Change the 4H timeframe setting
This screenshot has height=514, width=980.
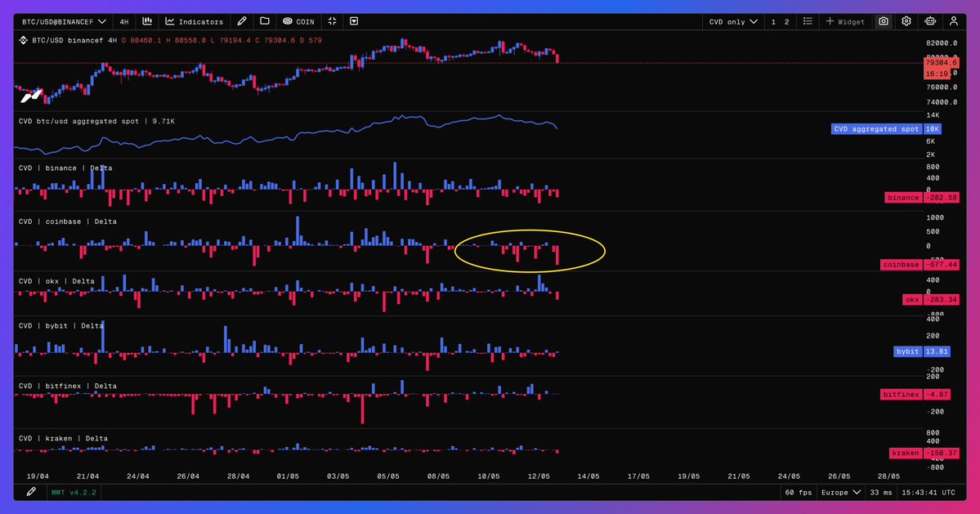point(124,21)
